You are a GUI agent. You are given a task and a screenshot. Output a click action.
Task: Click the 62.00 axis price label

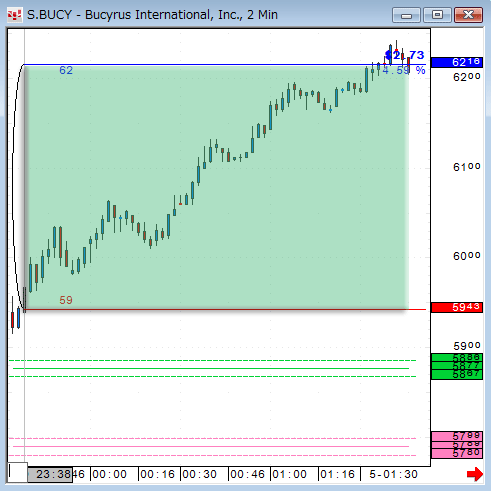[467, 77]
